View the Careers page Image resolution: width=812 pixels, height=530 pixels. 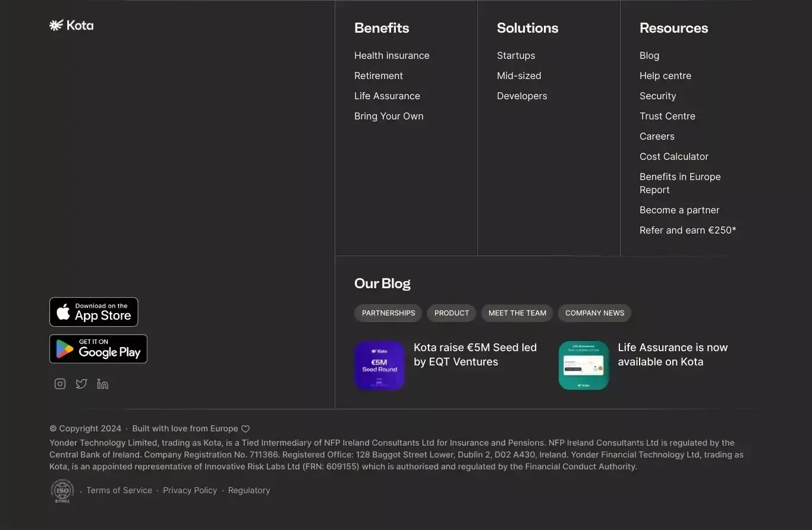point(657,136)
